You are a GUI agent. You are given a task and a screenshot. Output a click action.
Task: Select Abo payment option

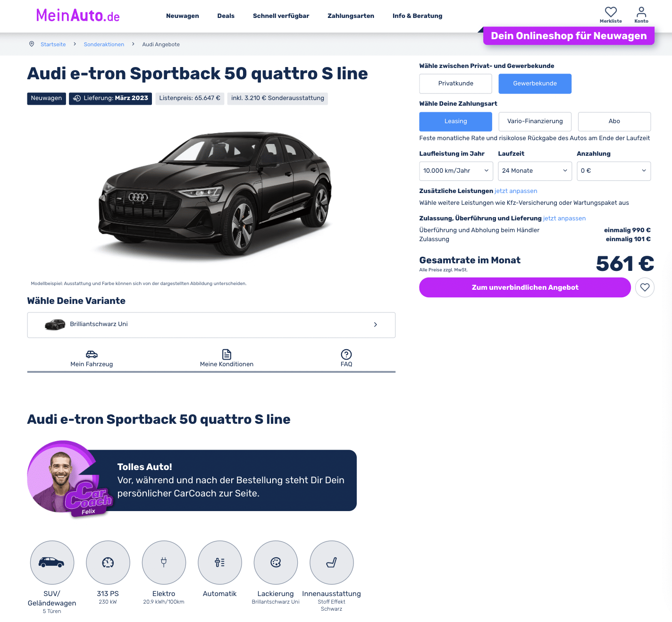tap(614, 121)
